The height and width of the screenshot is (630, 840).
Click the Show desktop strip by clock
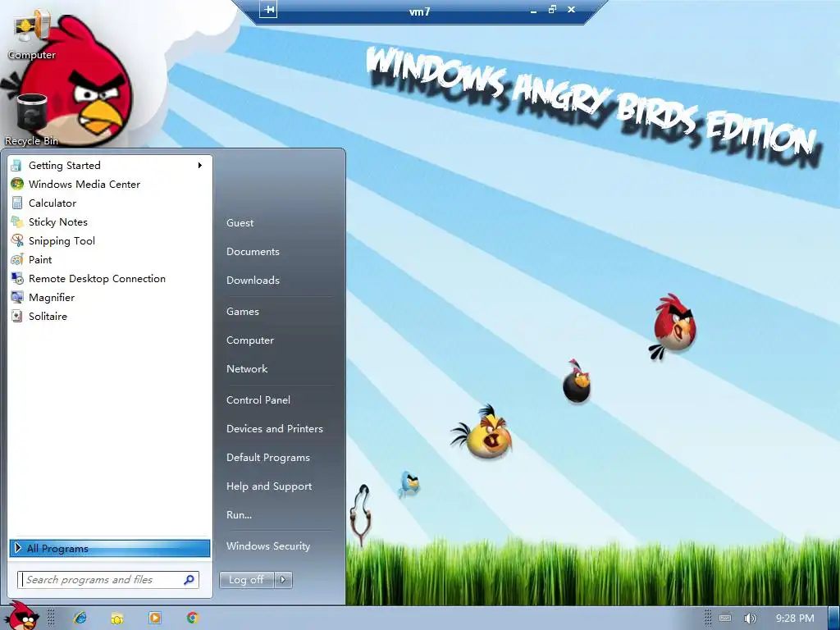(x=833, y=619)
